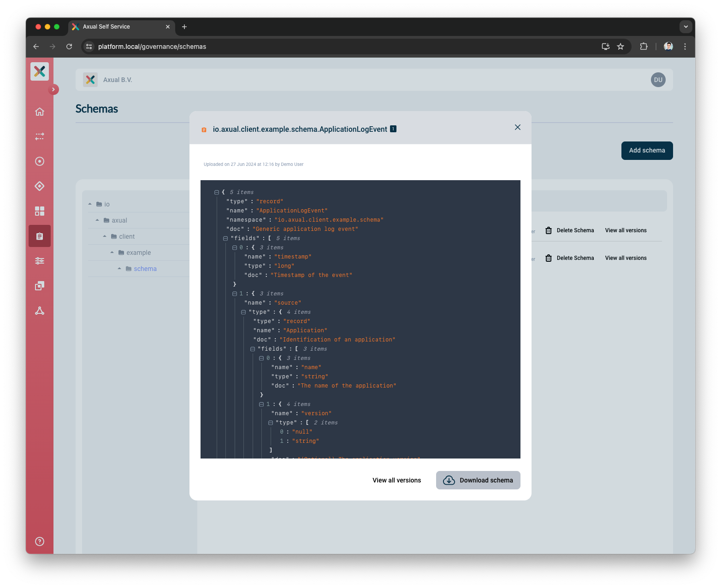Screen dimensions: 721x588
Task: Reload the page
Action: (x=69, y=47)
